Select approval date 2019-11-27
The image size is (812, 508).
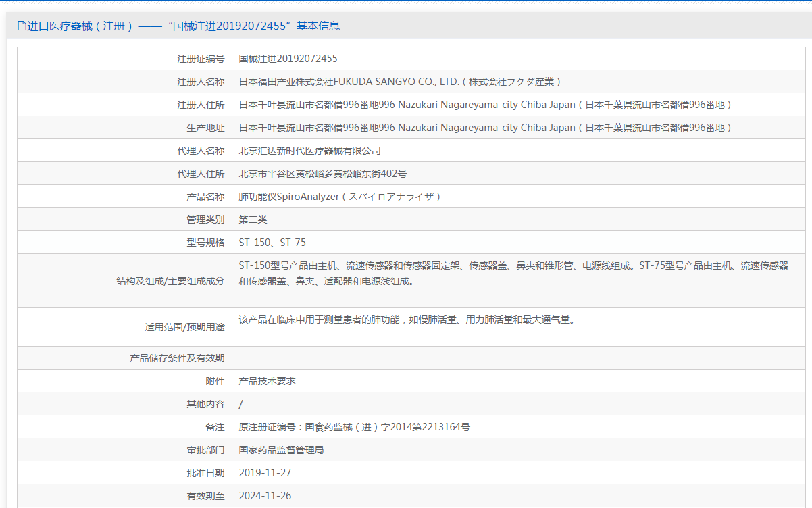(x=265, y=473)
